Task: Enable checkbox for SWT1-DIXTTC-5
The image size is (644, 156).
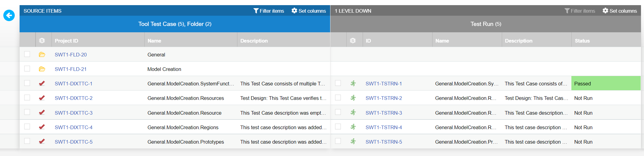Action: 27,141
